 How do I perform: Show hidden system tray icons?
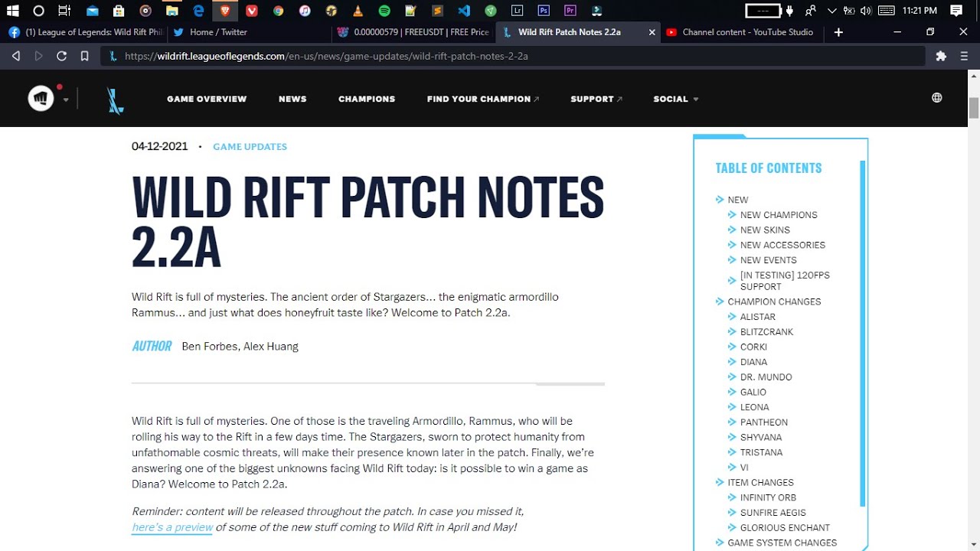tap(832, 11)
